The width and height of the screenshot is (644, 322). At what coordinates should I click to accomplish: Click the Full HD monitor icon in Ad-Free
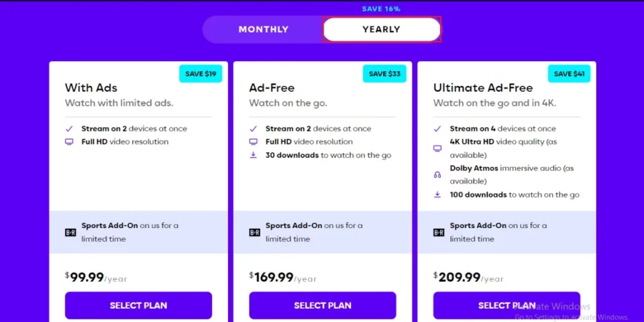point(253,142)
